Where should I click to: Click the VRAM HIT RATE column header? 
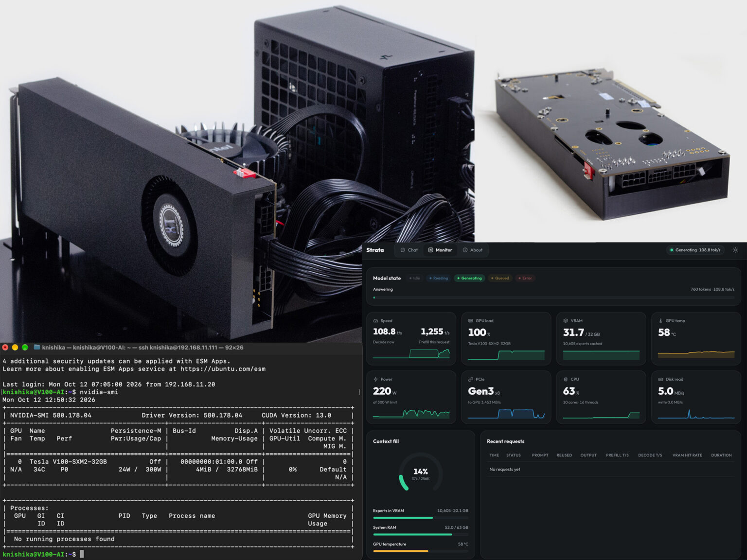point(687,455)
